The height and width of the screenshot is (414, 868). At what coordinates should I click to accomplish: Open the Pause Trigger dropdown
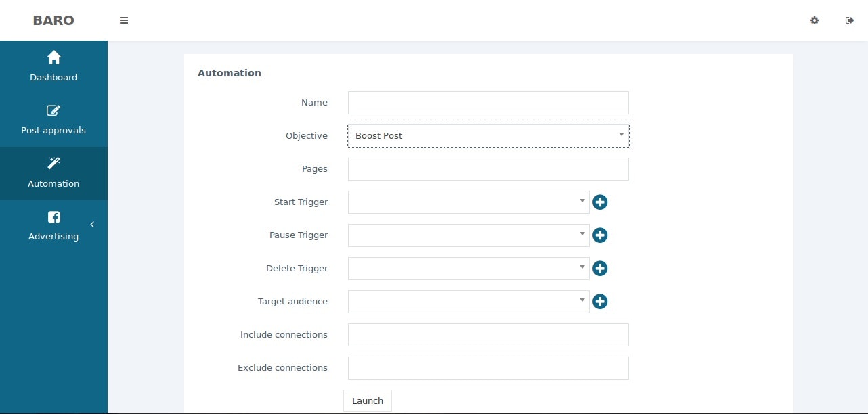(469, 235)
